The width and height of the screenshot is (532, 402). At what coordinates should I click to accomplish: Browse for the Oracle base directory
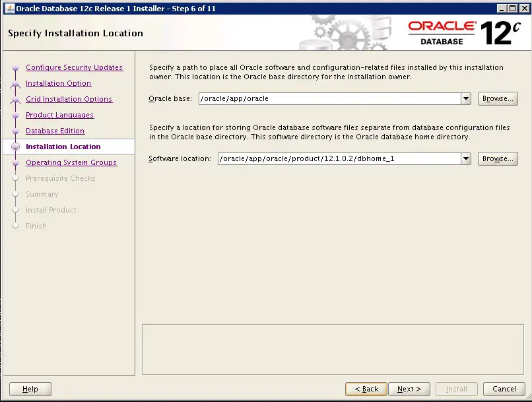click(x=498, y=99)
